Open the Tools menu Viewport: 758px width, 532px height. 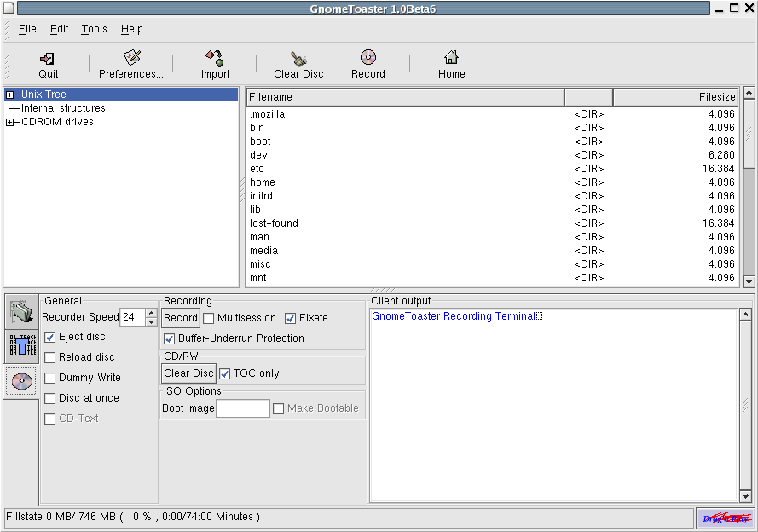tap(94, 29)
